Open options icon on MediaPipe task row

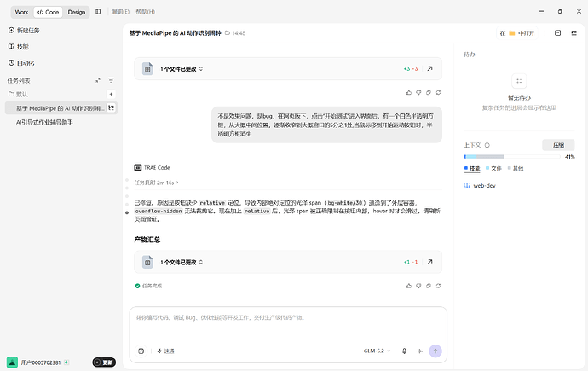[x=111, y=108]
